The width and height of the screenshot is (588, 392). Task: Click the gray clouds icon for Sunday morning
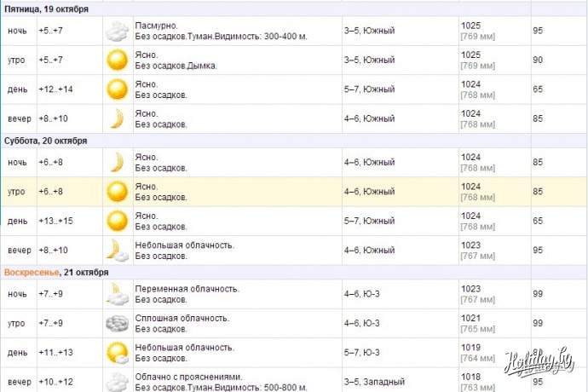click(115, 323)
